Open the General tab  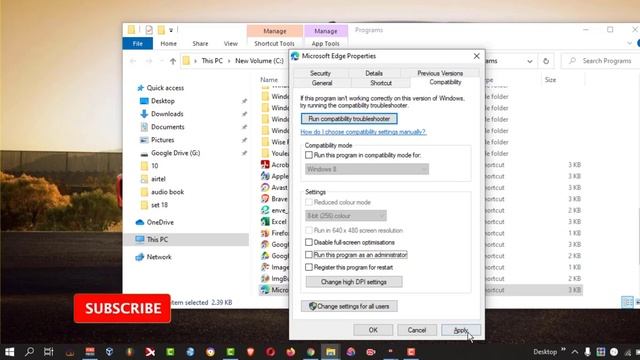(322, 83)
